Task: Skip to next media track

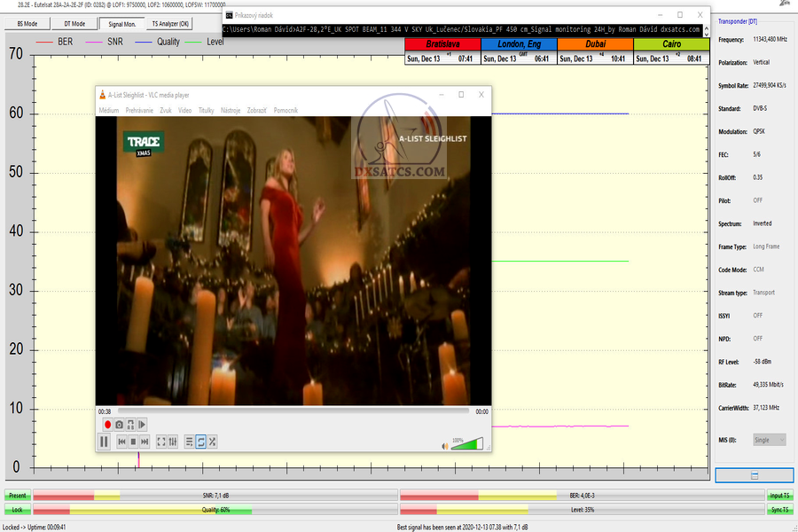Action: tap(145, 442)
